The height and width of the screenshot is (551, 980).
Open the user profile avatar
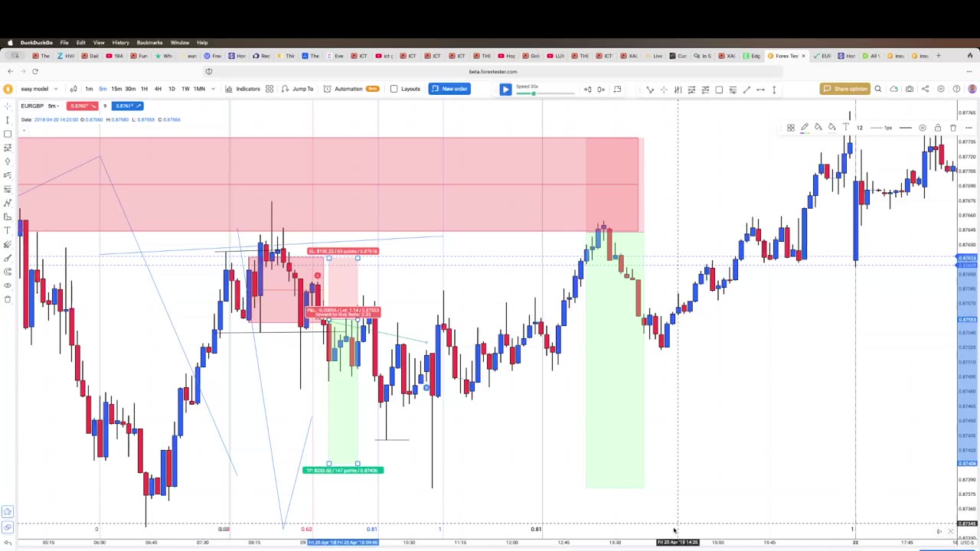point(972,90)
